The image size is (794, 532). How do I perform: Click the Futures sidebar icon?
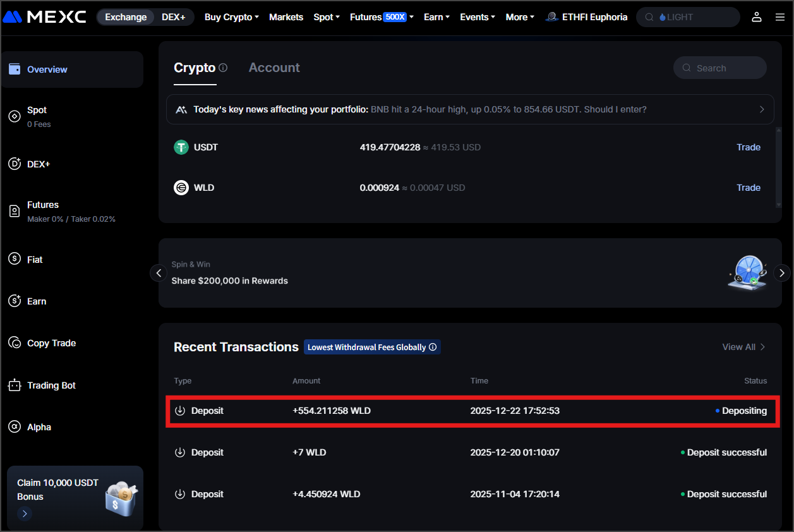coord(15,211)
